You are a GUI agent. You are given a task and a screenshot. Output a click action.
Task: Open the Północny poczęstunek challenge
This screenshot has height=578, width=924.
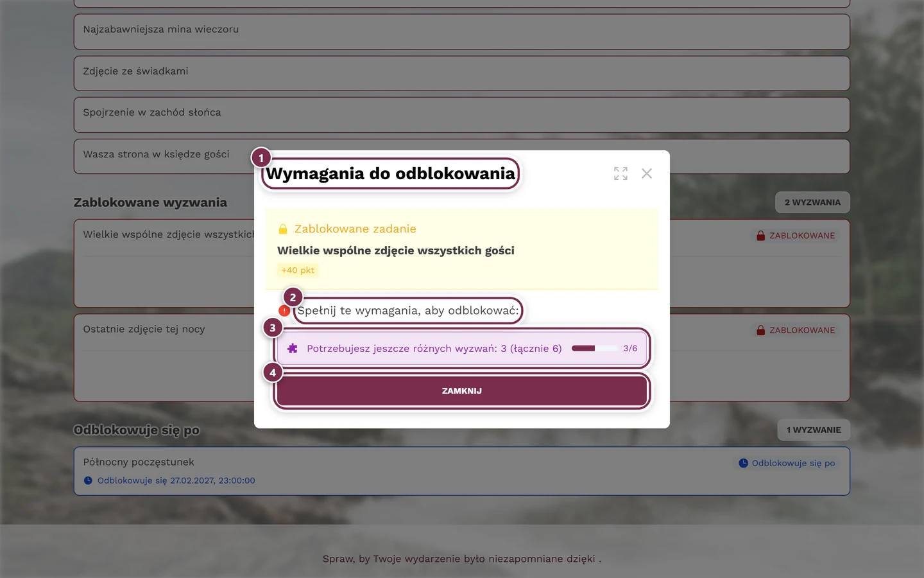(462, 471)
